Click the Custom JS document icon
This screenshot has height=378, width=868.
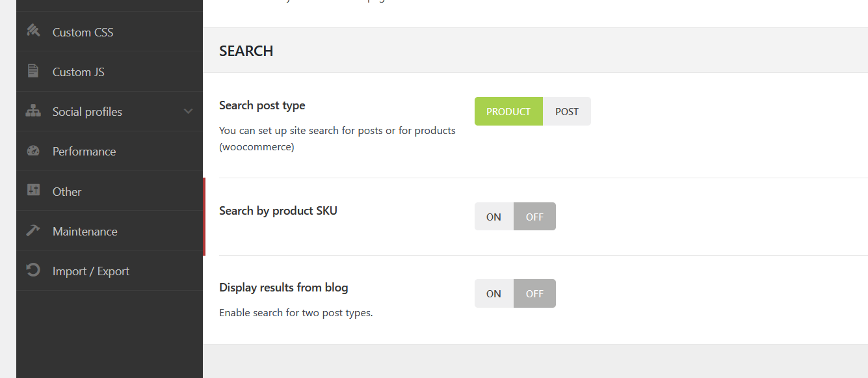[33, 71]
